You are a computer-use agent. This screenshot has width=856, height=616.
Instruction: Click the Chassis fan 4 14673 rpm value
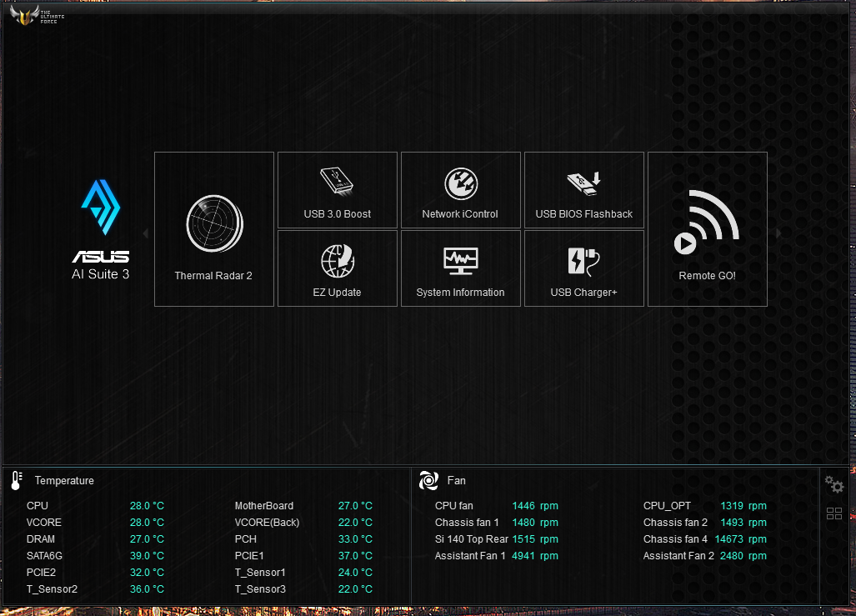741,539
